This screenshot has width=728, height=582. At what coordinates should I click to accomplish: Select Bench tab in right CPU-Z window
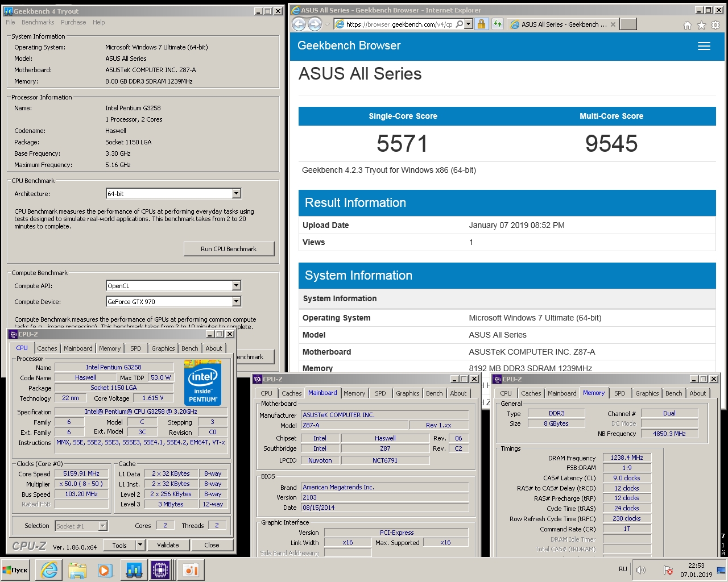(x=674, y=393)
